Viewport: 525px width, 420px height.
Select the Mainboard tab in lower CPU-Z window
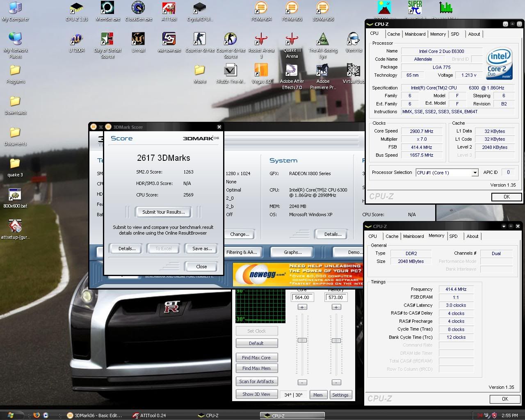coord(413,236)
